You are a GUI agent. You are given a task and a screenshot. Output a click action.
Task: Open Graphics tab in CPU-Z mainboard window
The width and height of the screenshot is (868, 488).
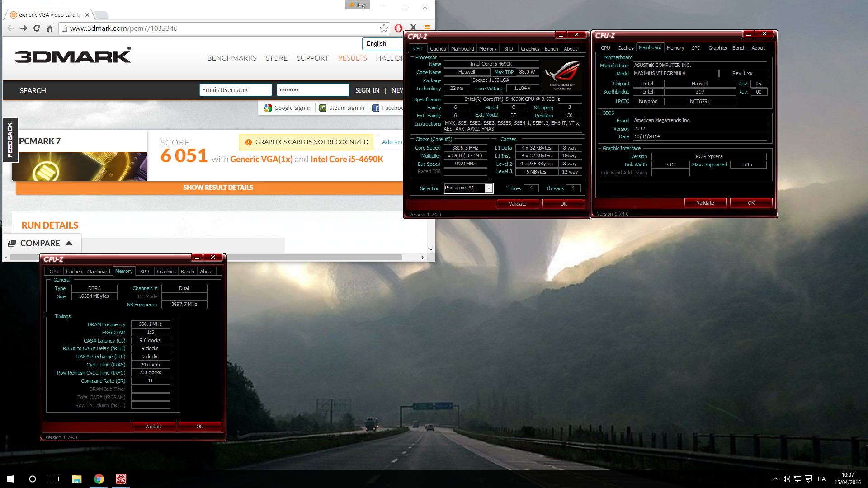[717, 48]
